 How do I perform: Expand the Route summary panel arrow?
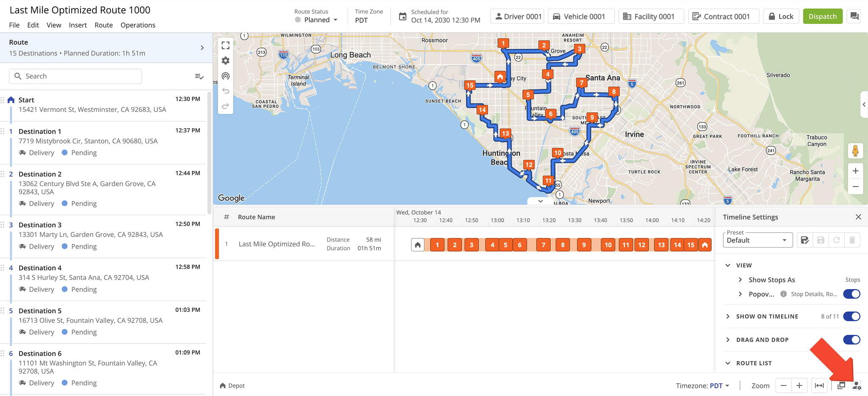click(x=202, y=48)
